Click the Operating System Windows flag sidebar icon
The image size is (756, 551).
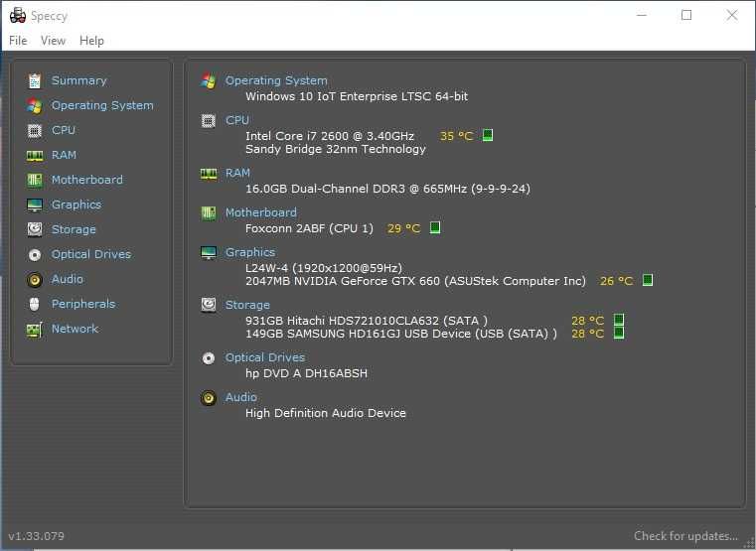[x=34, y=105]
